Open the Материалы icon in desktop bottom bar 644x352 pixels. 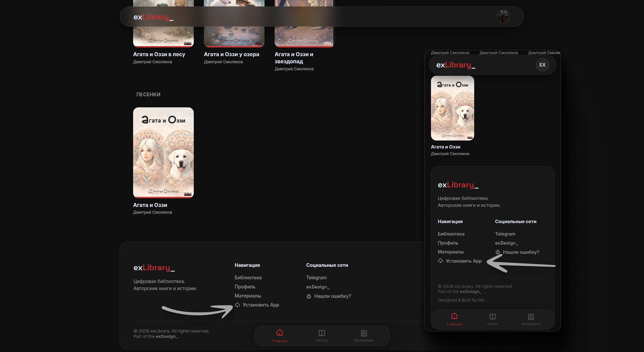(364, 333)
